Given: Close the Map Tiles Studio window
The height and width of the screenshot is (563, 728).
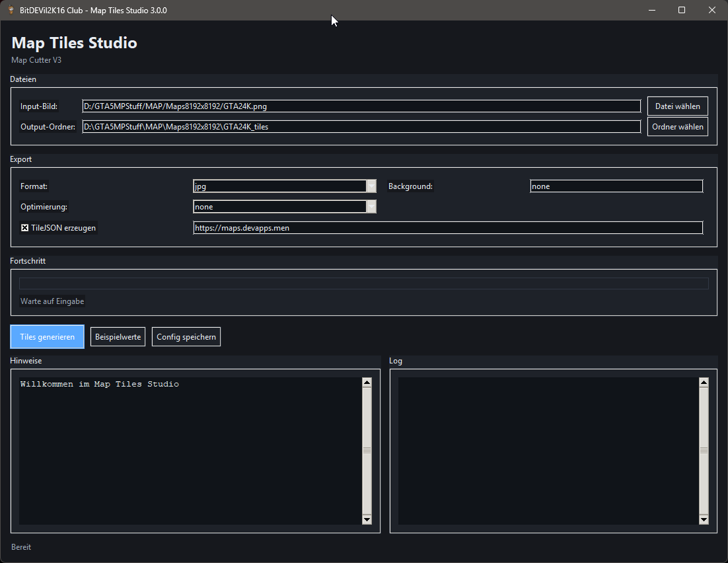Looking at the screenshot, I should [711, 10].
